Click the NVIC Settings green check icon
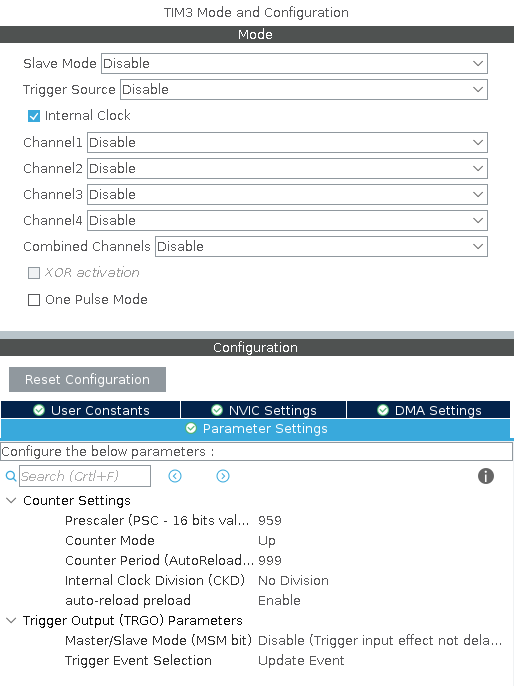The image size is (514, 686). pos(217,410)
